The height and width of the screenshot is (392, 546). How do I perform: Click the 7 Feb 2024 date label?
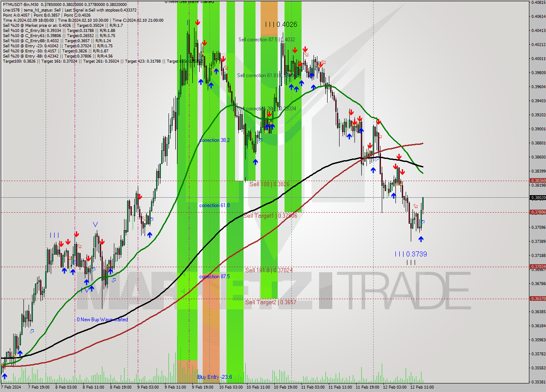point(11,387)
